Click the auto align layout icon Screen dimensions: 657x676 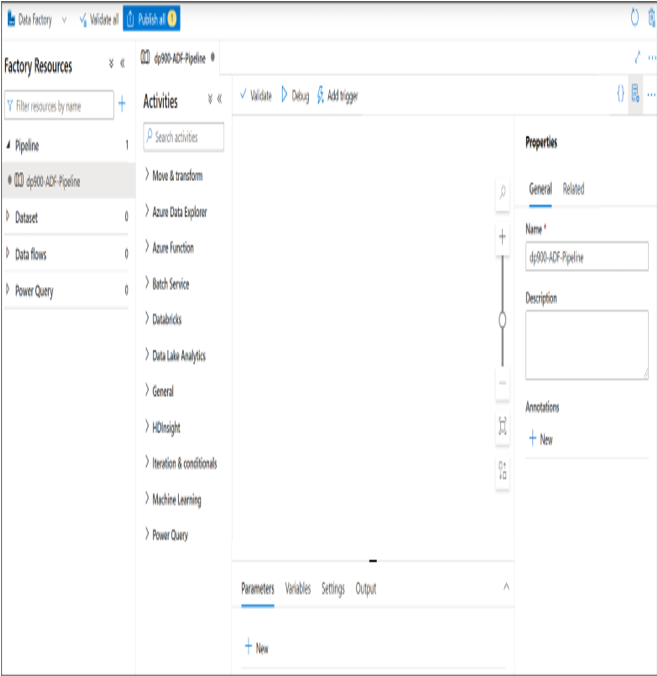click(x=502, y=470)
